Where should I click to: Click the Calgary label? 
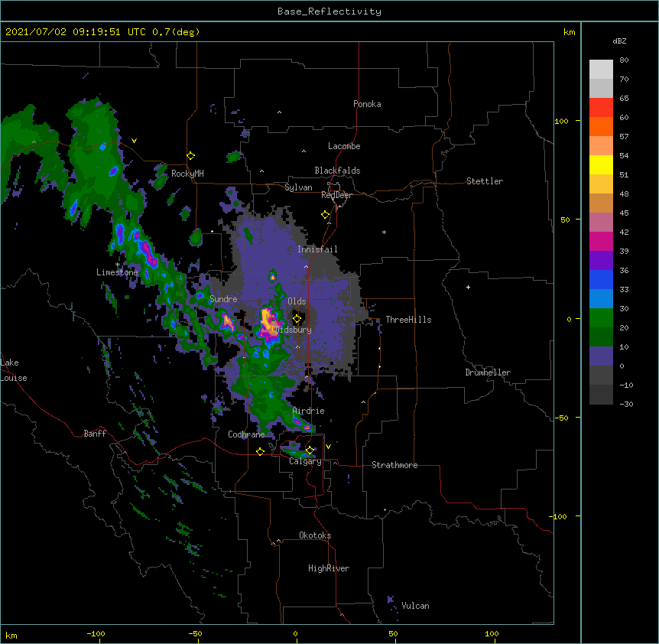tap(305, 461)
